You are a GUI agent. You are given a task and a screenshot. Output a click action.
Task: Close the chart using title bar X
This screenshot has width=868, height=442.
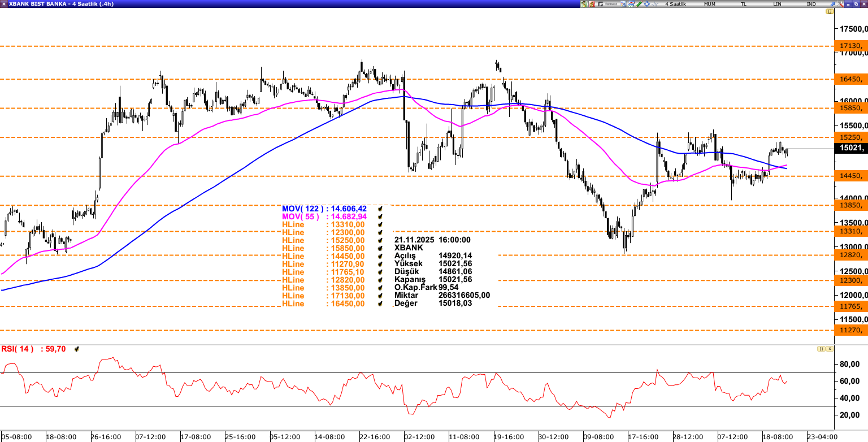pos(863,4)
